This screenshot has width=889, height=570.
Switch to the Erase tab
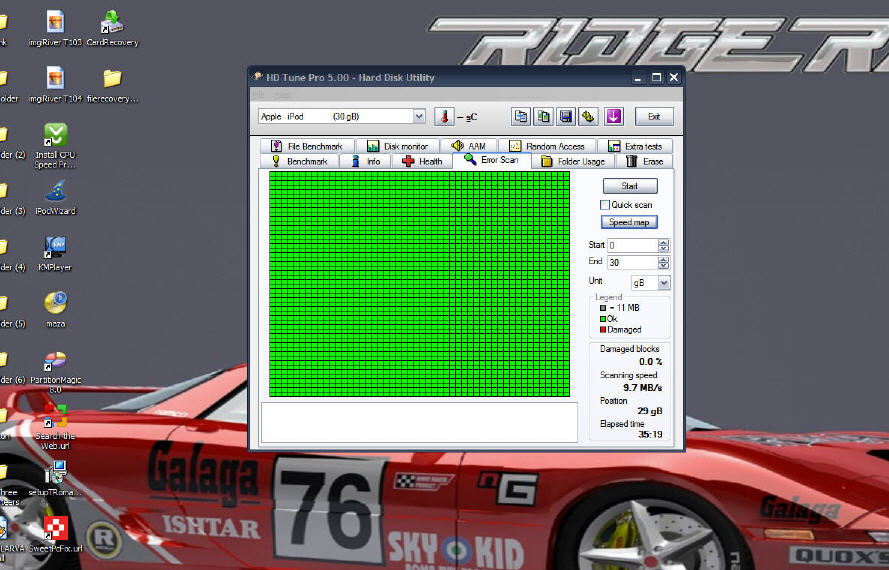(x=644, y=162)
